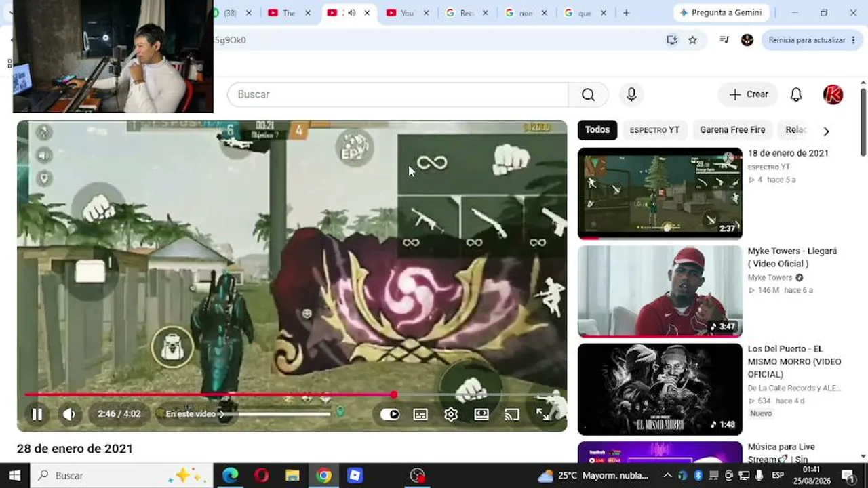Select the Garena Free Fire chip
The image size is (868, 488).
(x=732, y=129)
